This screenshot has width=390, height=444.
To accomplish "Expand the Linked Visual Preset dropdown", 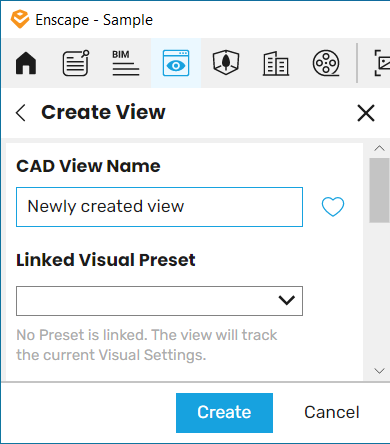I will click(x=159, y=301).
